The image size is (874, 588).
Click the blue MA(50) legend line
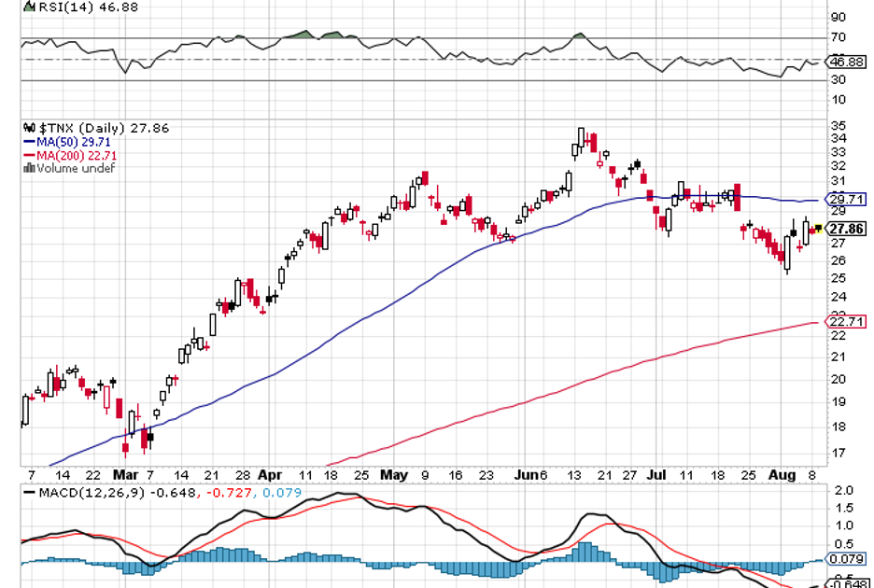[28, 142]
